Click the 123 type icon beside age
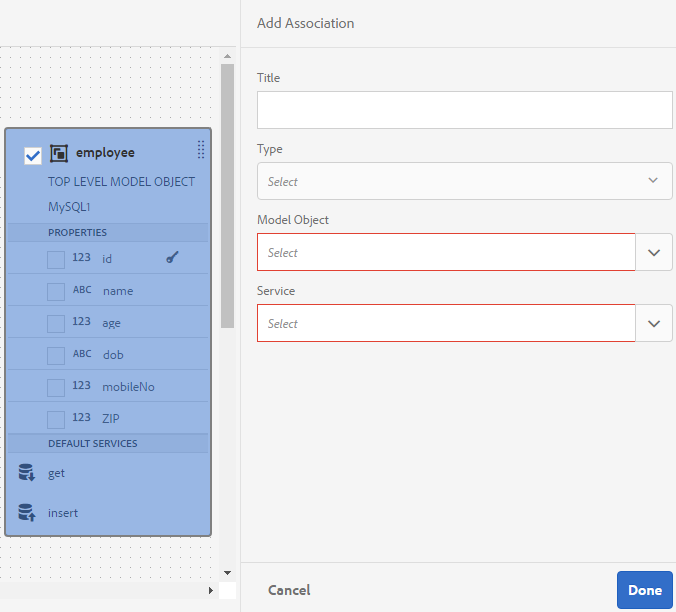The width and height of the screenshot is (676, 612). coord(82,322)
